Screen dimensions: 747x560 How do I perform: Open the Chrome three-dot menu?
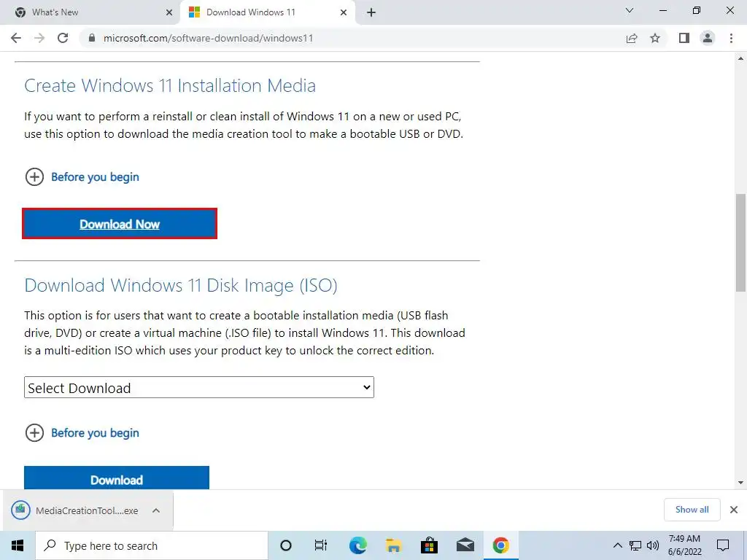[731, 38]
